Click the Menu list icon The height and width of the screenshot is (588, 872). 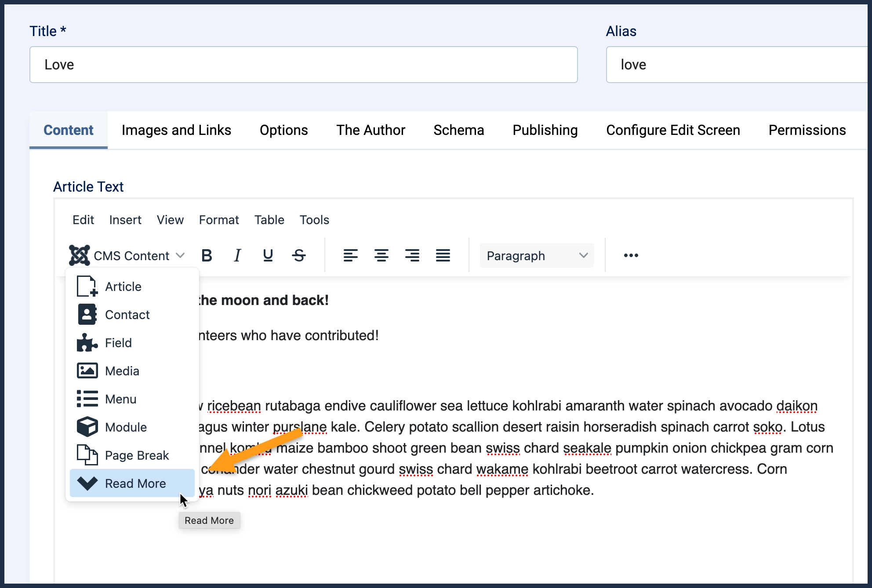[x=87, y=399]
